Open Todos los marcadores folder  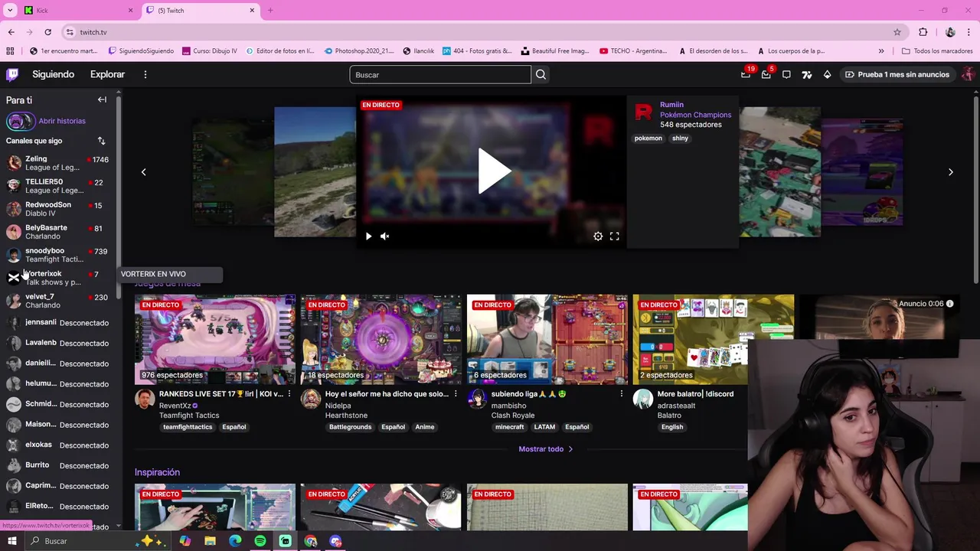click(937, 51)
